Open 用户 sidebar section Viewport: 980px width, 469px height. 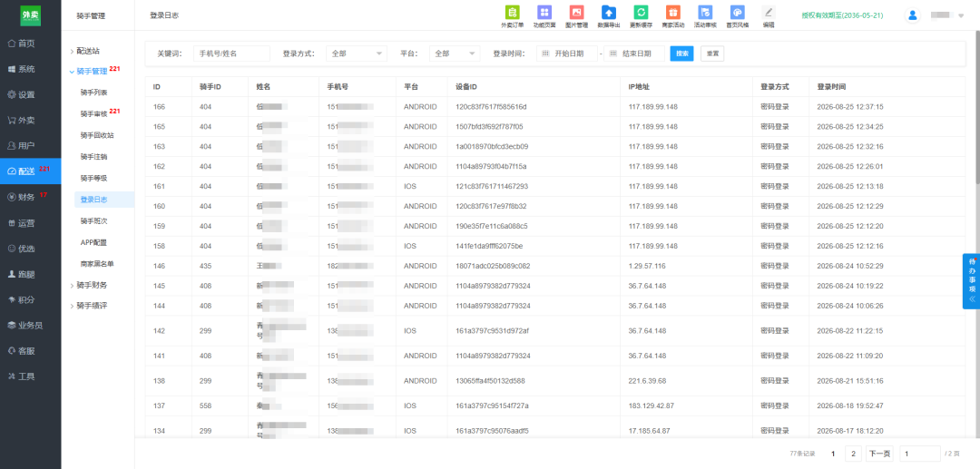point(31,145)
